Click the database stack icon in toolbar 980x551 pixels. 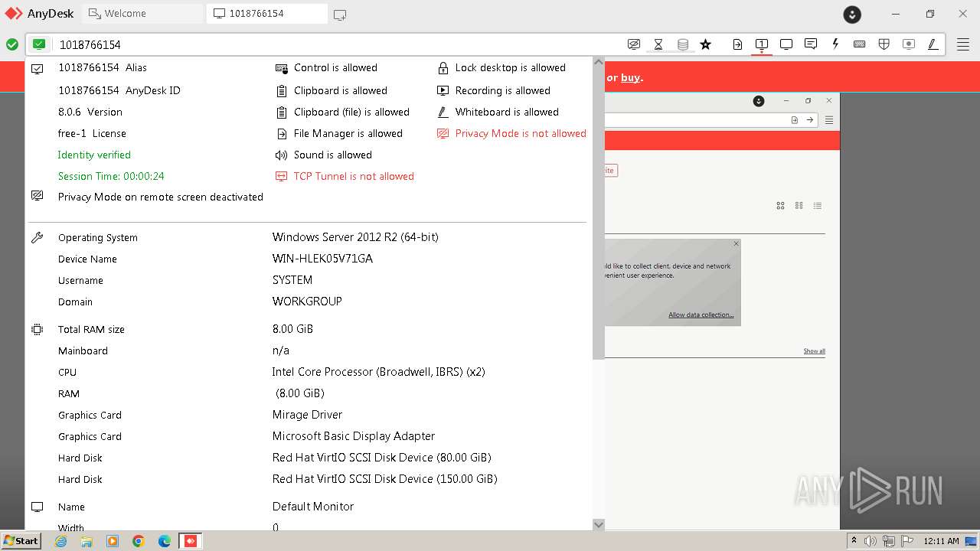click(683, 44)
